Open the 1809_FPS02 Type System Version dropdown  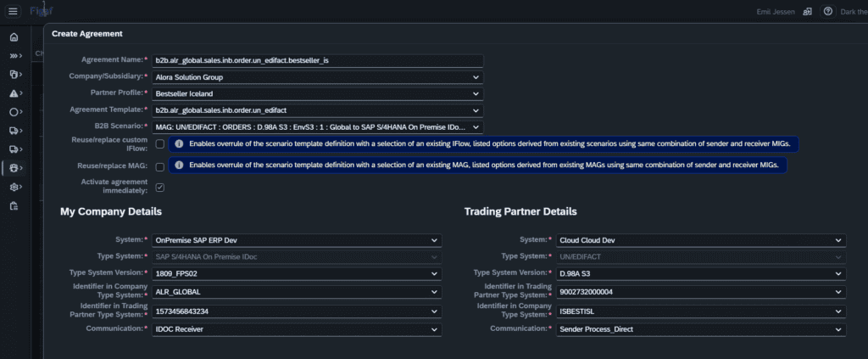tap(297, 273)
